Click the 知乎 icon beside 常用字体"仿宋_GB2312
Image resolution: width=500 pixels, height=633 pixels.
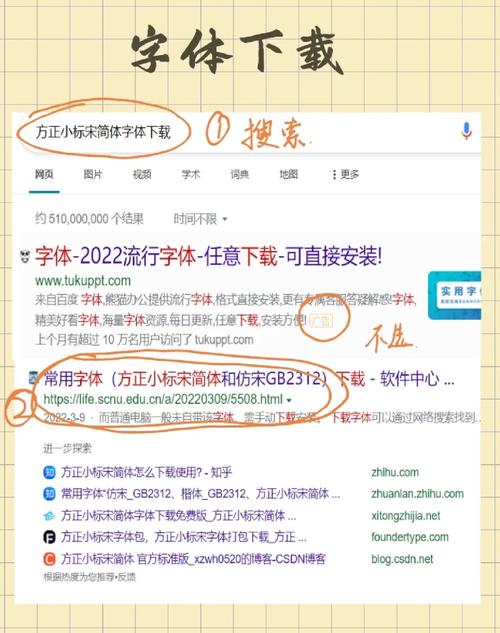(49, 494)
